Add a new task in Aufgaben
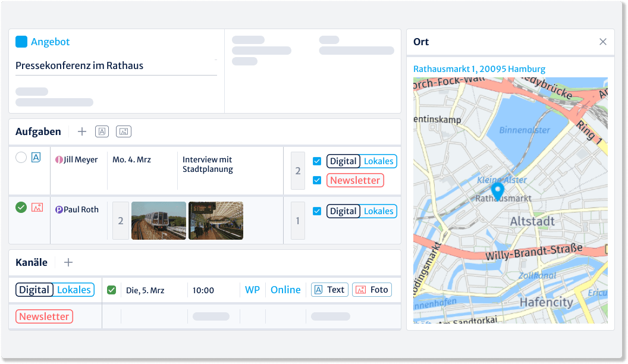Viewport: 628px width, 364px height. coord(82,131)
